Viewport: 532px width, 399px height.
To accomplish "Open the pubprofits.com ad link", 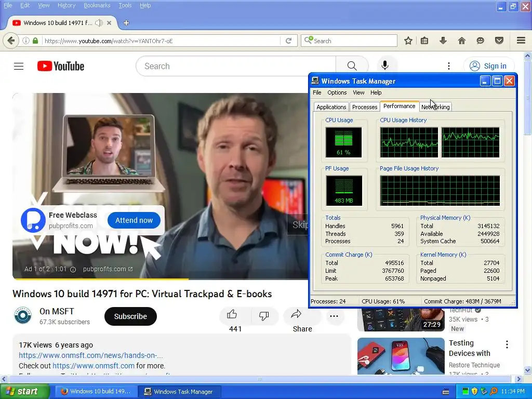I will tap(108, 269).
